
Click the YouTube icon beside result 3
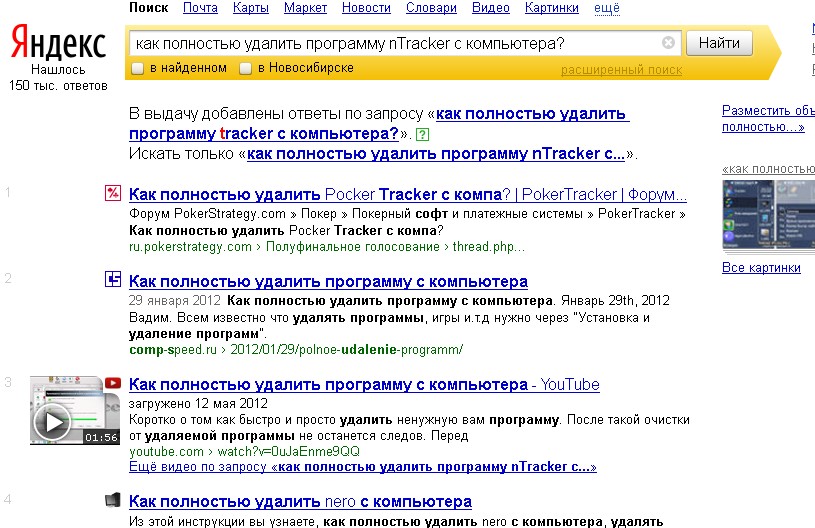click(113, 383)
